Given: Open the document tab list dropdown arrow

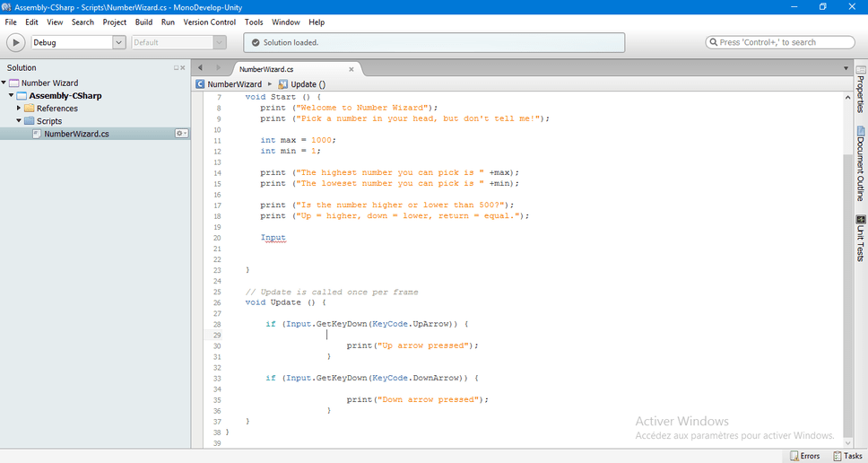Looking at the screenshot, I should [846, 69].
